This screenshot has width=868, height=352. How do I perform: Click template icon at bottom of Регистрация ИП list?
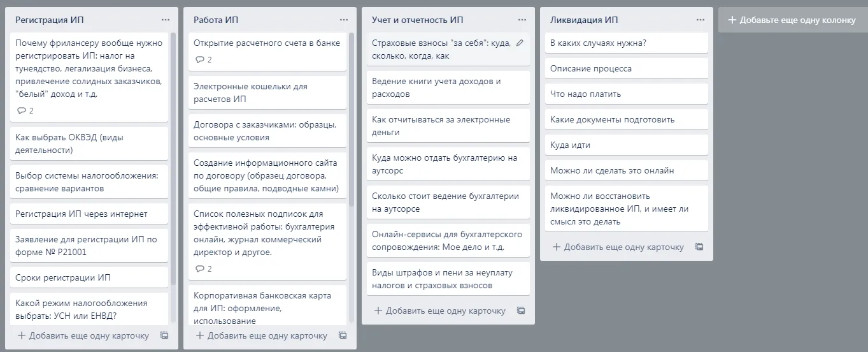pyautogui.click(x=164, y=335)
